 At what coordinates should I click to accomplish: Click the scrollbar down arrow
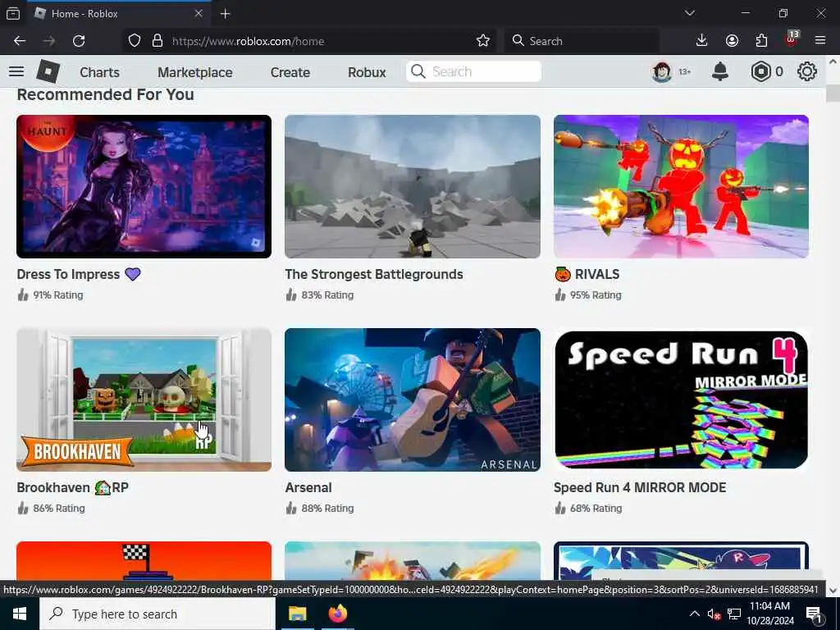[833, 590]
